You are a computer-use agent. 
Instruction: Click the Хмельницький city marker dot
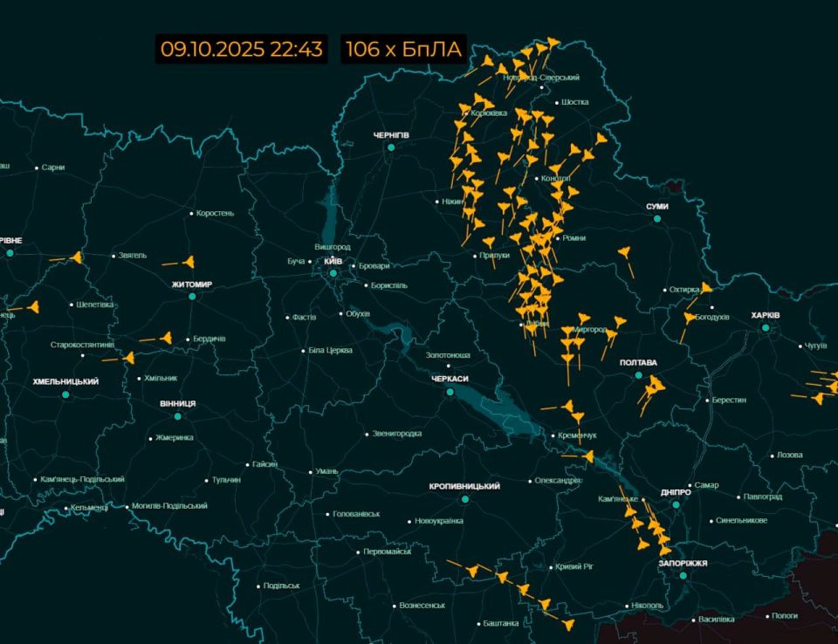pyautogui.click(x=65, y=394)
